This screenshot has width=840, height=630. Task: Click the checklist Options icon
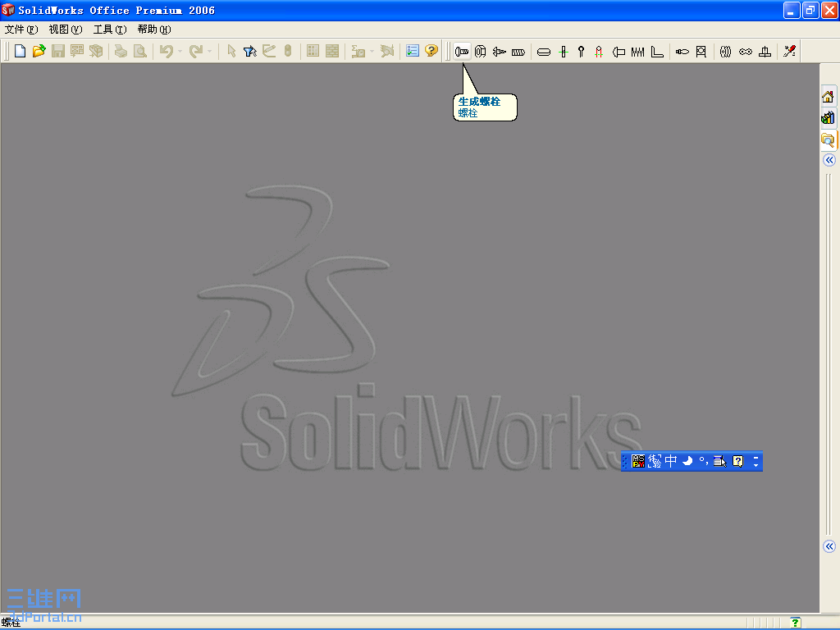click(412, 51)
